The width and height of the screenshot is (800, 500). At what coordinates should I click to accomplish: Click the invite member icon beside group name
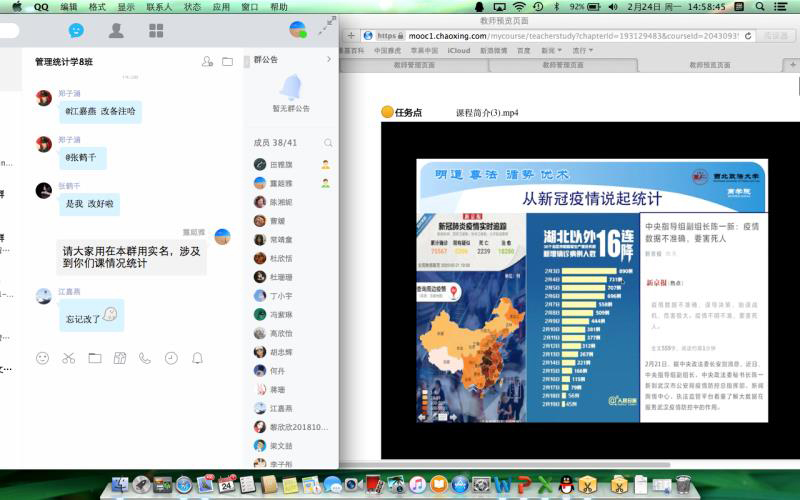click(207, 62)
